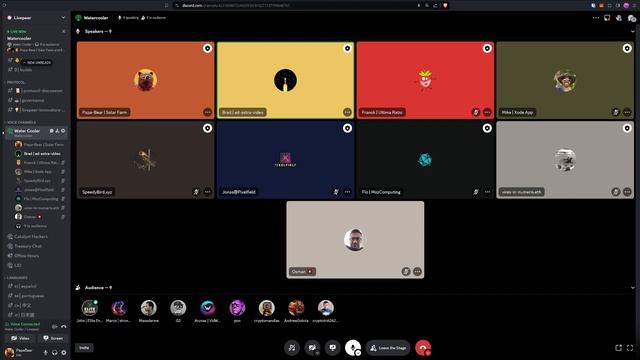Pop out the stage into a window
This screenshot has width=640, height=360.
click(618, 347)
